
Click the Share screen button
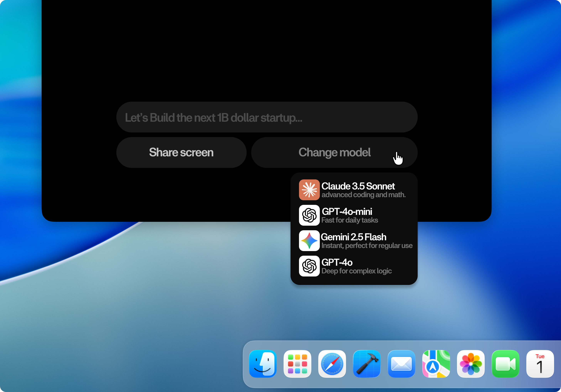click(x=181, y=152)
